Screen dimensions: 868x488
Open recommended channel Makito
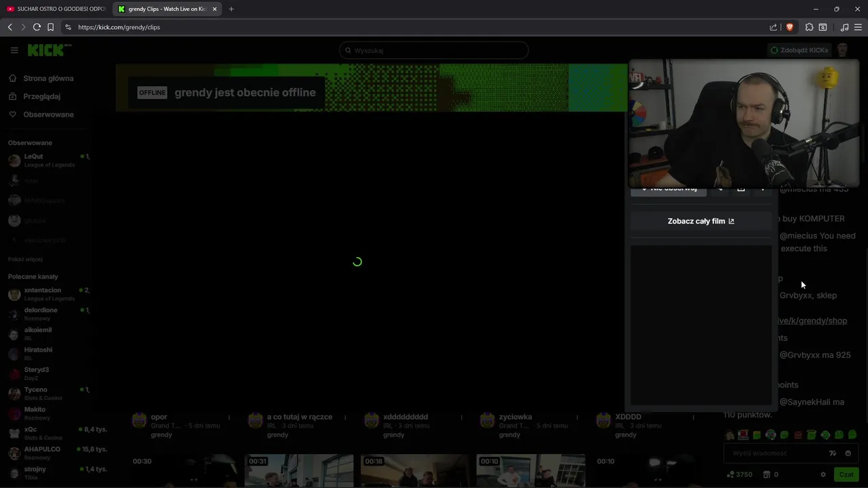47,413
